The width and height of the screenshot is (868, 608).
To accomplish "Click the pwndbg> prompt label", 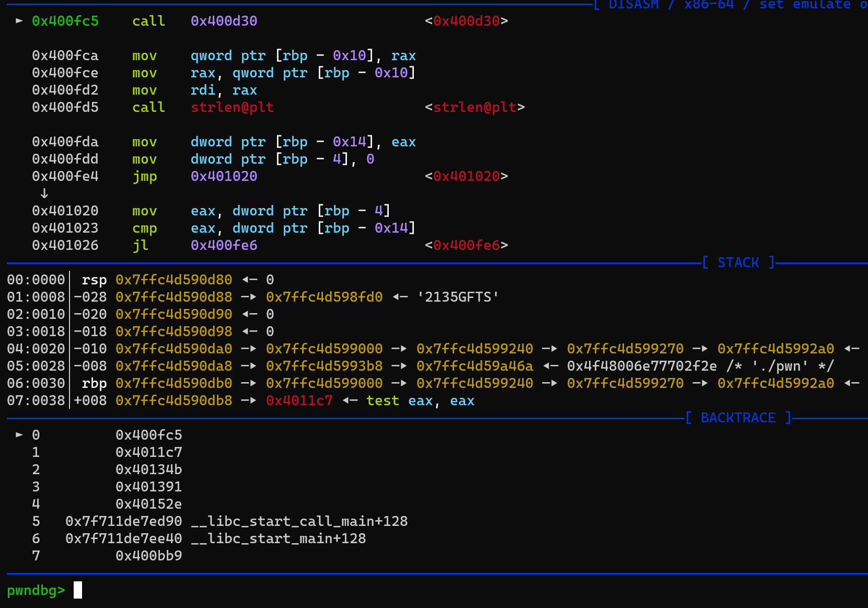I will click(36, 590).
